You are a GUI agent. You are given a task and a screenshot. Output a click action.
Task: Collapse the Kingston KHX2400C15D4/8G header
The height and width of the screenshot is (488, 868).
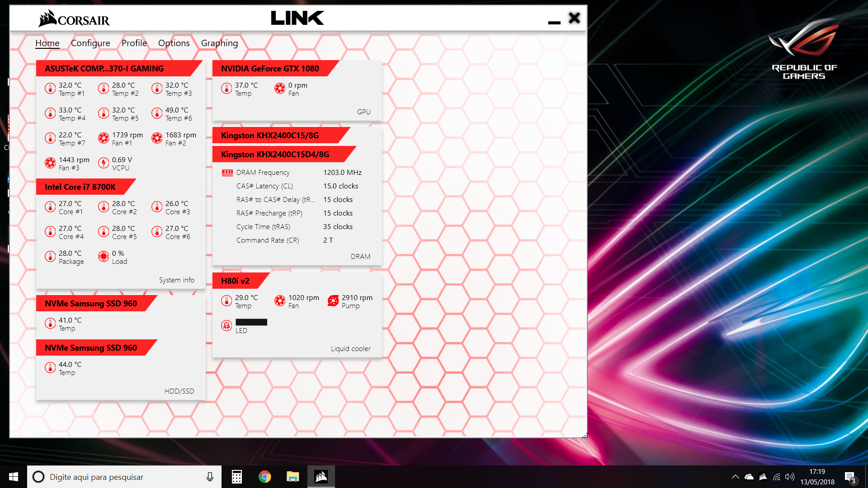275,155
